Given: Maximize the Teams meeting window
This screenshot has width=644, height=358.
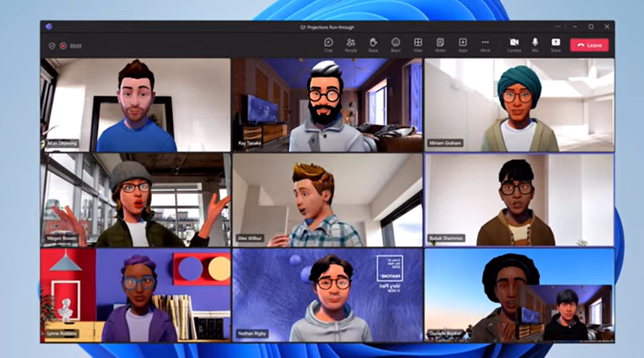Looking at the screenshot, I should (591, 27).
